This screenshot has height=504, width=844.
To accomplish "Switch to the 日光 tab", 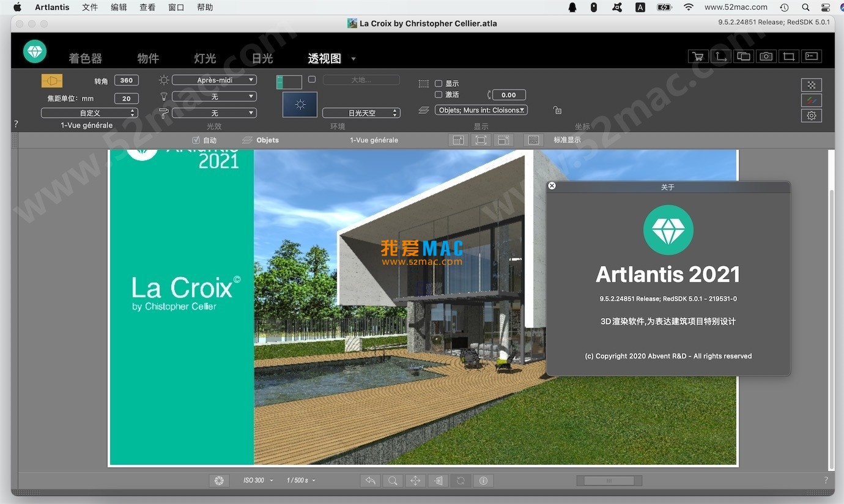I will coord(262,58).
